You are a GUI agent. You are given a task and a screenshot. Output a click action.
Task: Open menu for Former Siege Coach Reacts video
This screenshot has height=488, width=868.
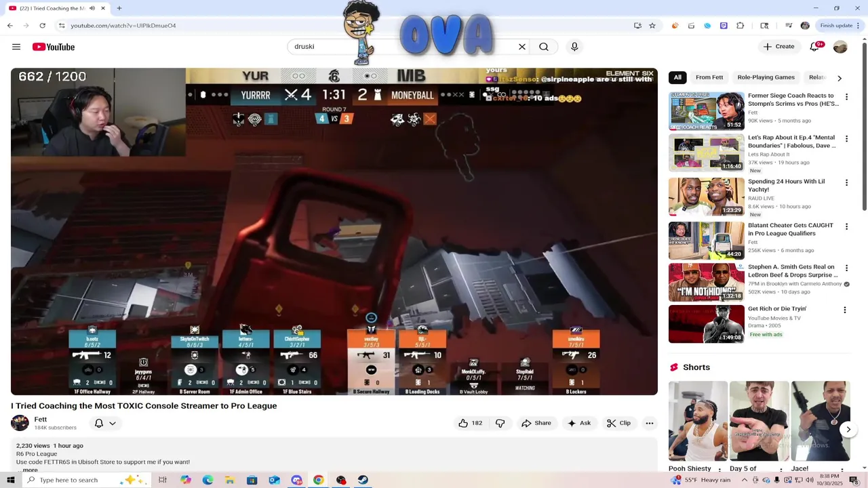coord(846,97)
